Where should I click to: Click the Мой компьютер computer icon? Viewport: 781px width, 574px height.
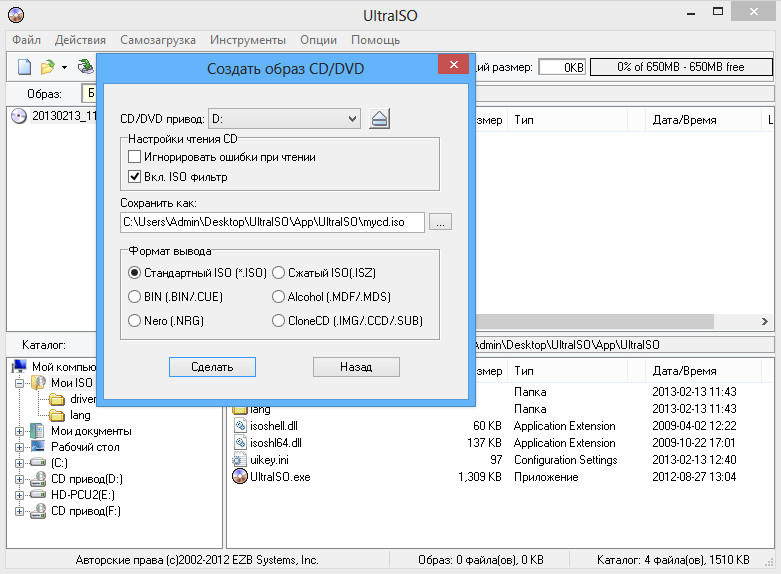(20, 367)
